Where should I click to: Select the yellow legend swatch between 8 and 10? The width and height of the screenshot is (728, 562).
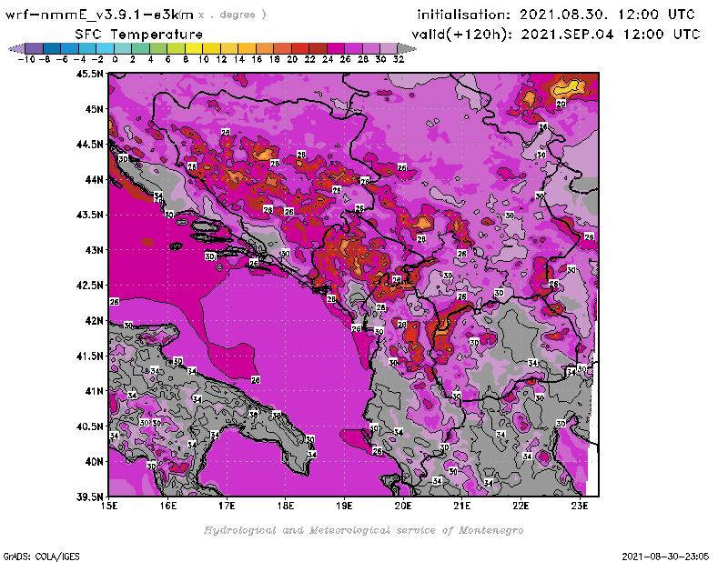coord(194,48)
